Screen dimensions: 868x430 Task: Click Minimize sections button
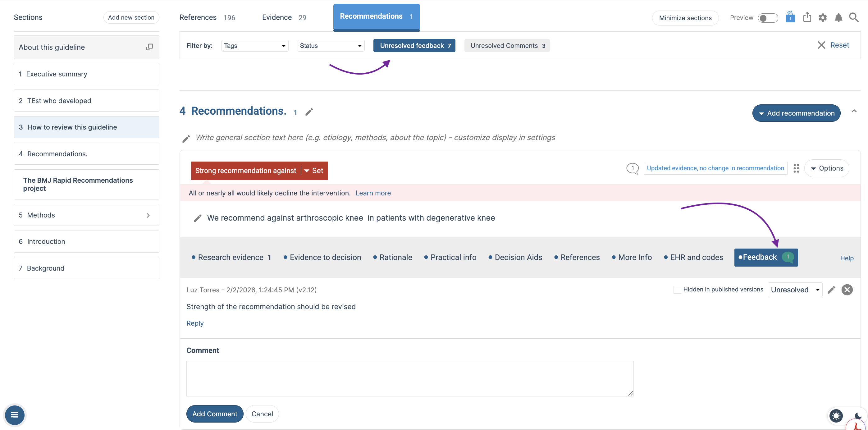[685, 18]
